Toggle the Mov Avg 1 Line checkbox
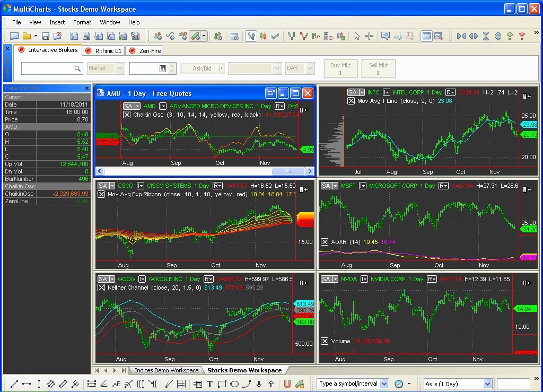 coord(351,101)
